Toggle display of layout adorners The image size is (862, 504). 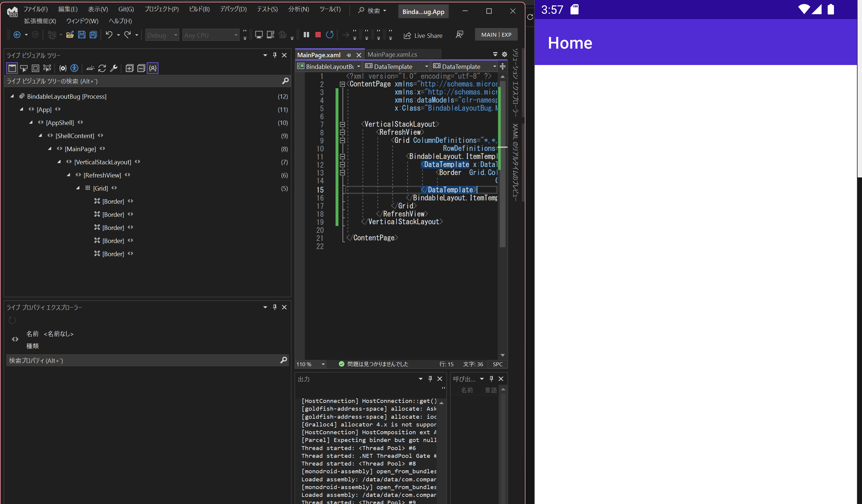click(x=35, y=68)
